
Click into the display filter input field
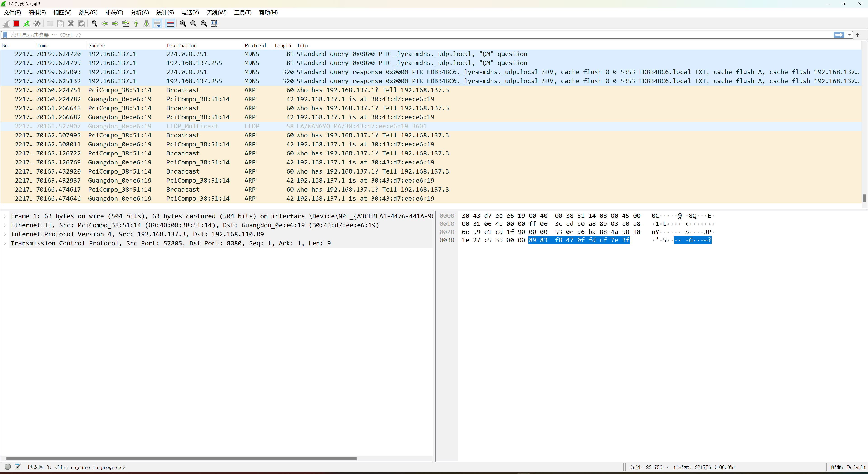[404, 35]
